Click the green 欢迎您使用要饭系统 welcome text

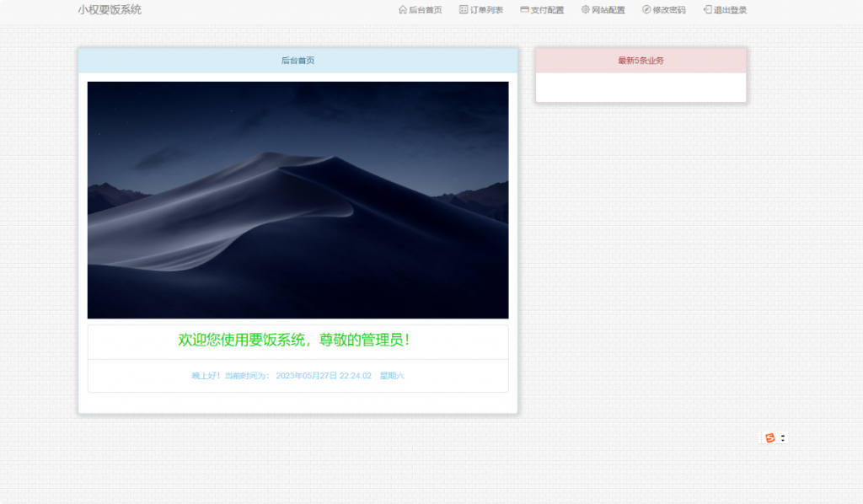tap(294, 340)
